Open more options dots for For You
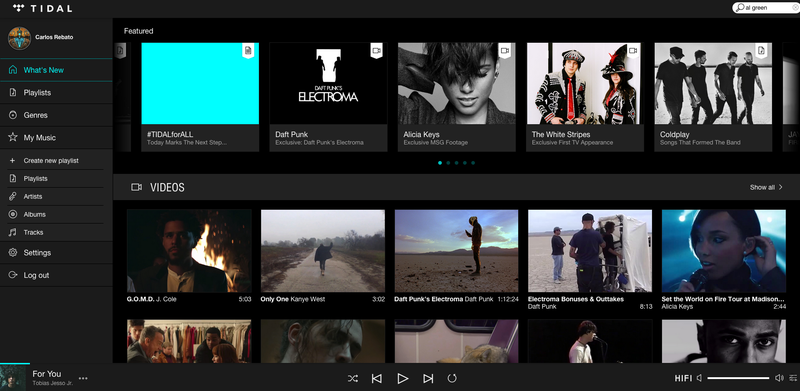This screenshot has height=391, width=800. point(83,378)
